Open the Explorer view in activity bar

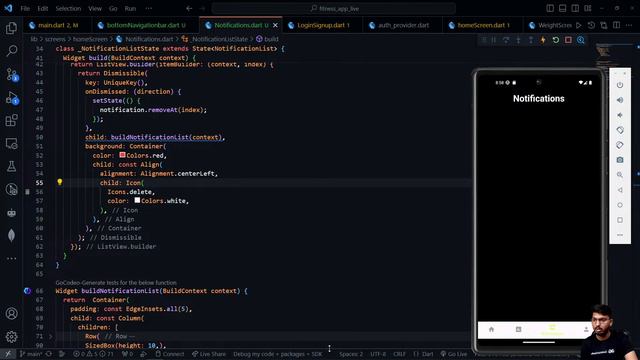[x=11, y=28]
